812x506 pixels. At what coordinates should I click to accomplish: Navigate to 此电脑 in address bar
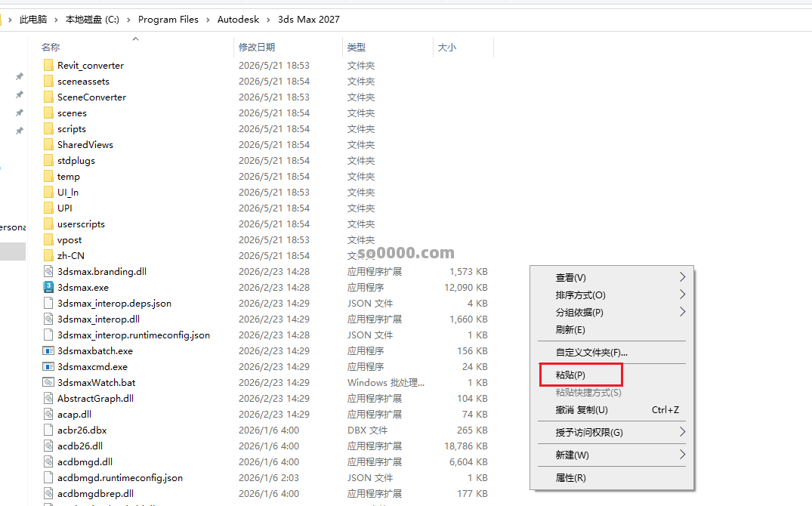pyautogui.click(x=33, y=20)
